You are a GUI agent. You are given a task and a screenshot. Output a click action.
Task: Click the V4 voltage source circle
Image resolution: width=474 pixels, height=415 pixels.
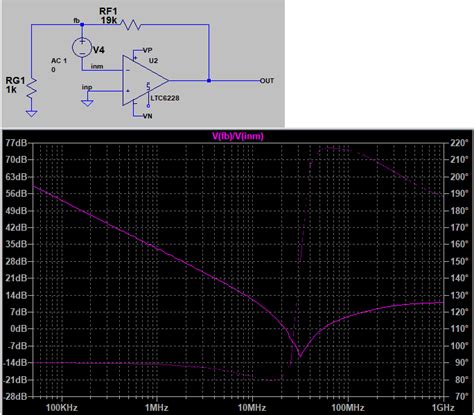click(x=82, y=47)
